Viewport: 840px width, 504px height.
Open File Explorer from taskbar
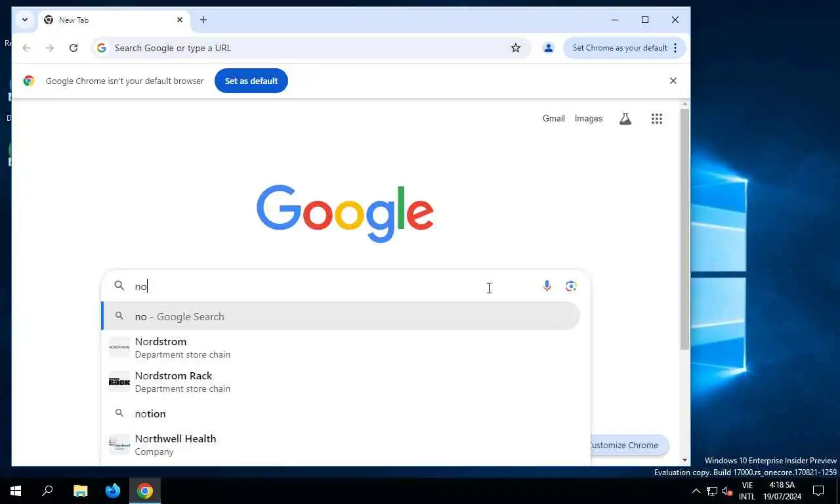coord(80,491)
